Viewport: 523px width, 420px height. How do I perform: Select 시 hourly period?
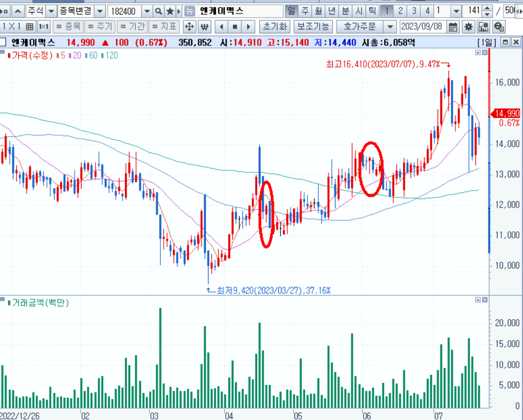(x=359, y=11)
